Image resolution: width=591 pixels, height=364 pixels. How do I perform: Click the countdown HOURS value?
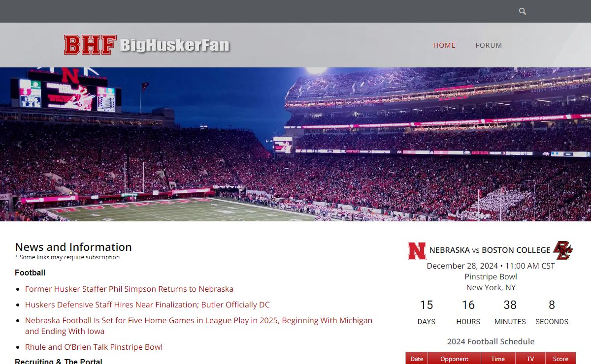tap(468, 305)
